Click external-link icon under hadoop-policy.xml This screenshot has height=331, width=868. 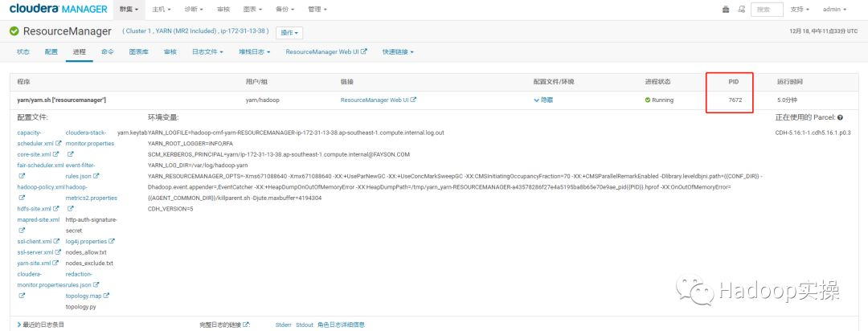click(x=22, y=198)
